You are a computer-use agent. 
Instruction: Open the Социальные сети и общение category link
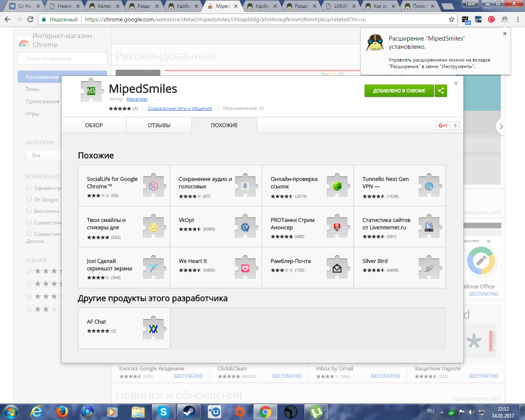tap(180, 108)
